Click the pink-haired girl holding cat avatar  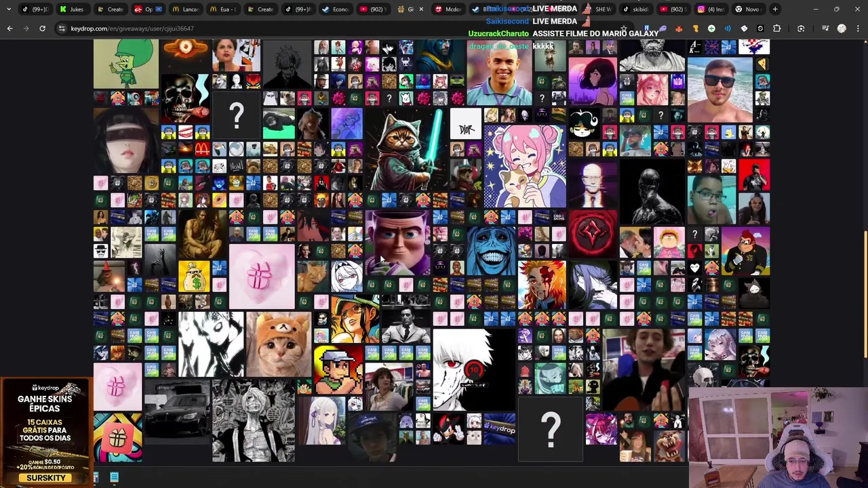[x=525, y=166]
